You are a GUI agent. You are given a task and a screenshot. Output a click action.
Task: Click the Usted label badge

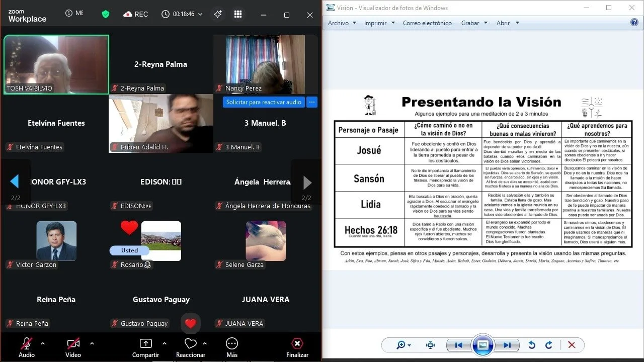point(129,250)
